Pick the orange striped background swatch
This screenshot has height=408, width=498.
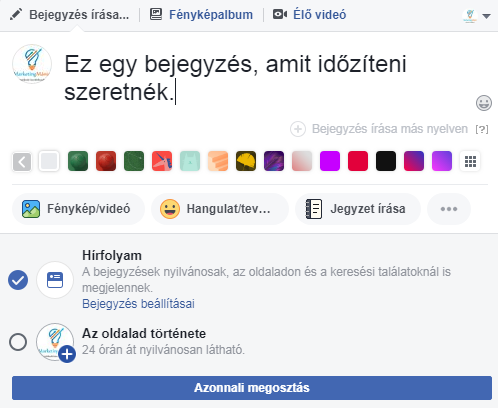(x=218, y=161)
